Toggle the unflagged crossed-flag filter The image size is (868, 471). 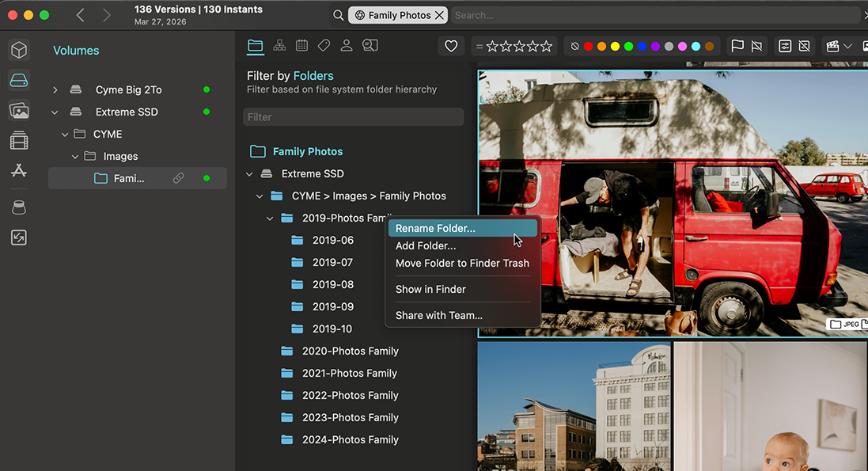[x=757, y=47]
